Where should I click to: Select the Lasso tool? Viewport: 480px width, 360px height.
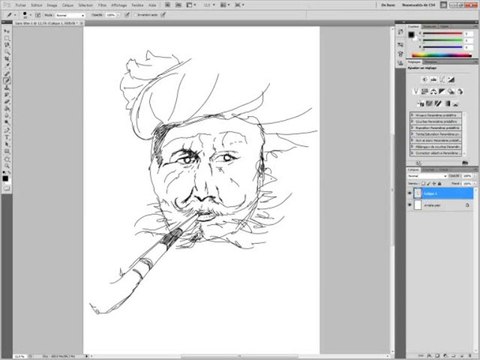pos(6,45)
